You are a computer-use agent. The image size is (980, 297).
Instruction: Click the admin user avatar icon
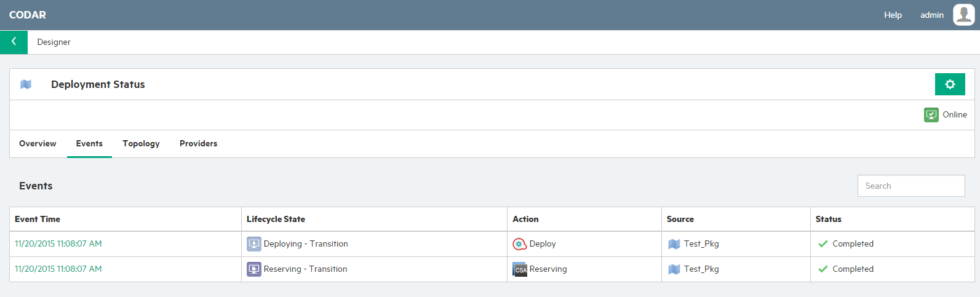point(963,15)
